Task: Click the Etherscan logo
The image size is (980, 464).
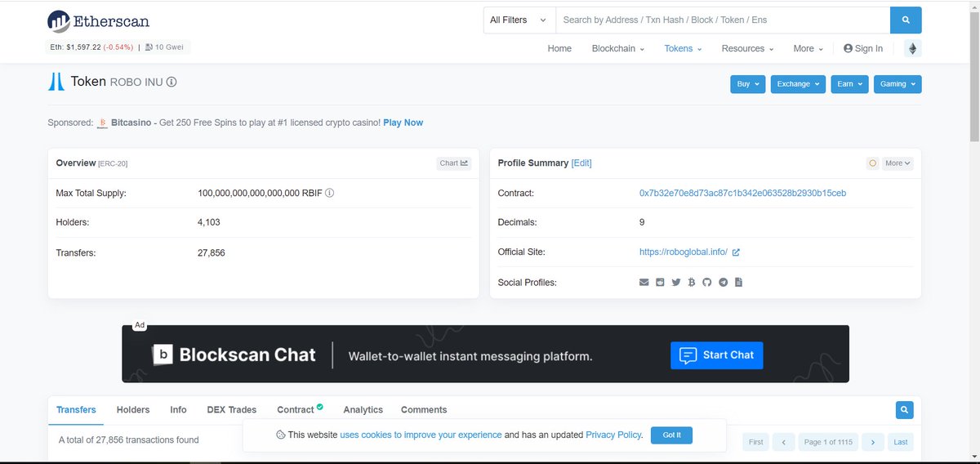Action: [x=98, y=20]
